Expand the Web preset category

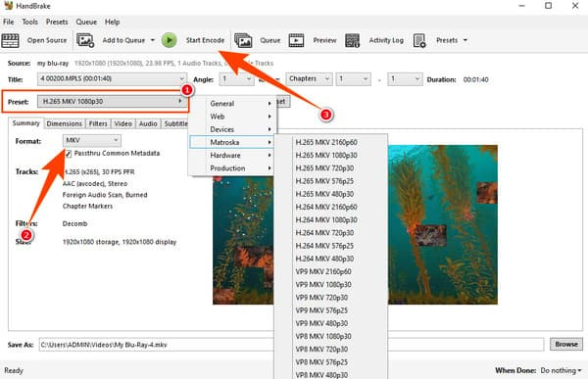point(231,117)
